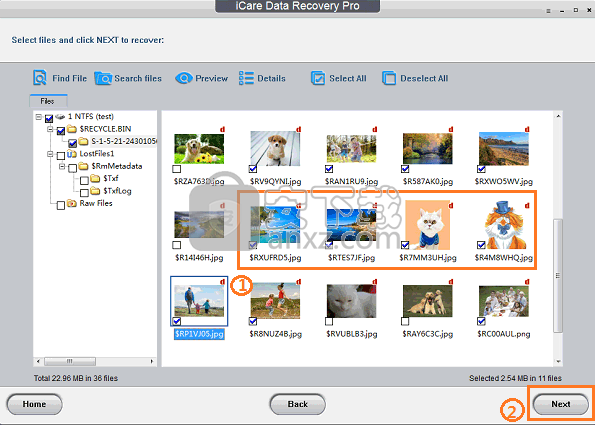Click the file name $RXWO5WV.jpg

click(x=504, y=181)
